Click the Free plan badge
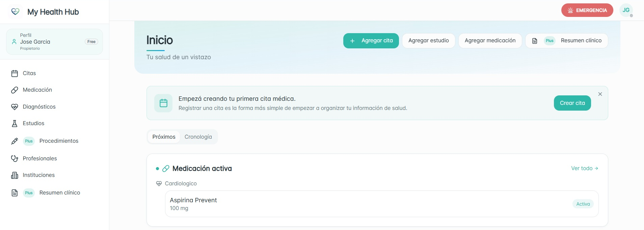This screenshot has height=230, width=644. [x=91, y=42]
